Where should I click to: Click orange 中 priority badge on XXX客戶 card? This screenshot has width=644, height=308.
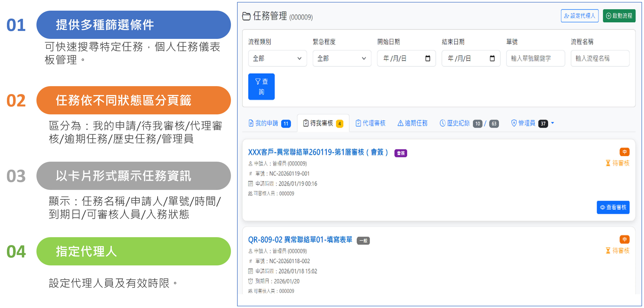624,152
